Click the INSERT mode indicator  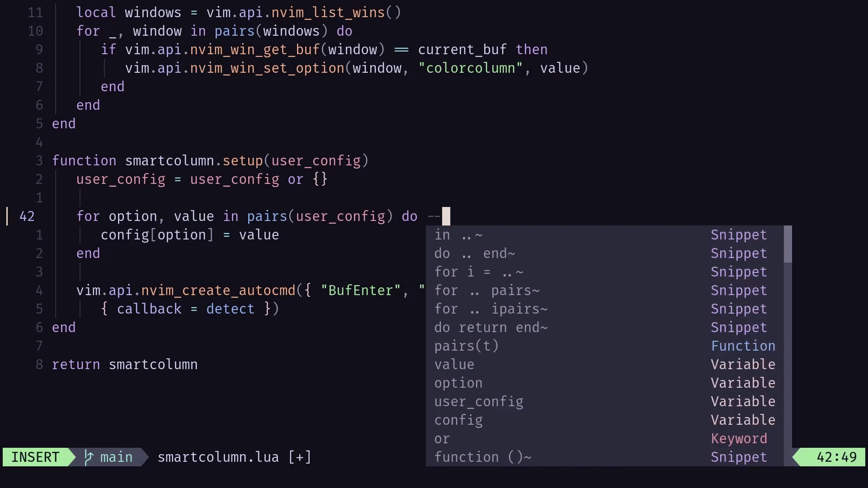35,457
